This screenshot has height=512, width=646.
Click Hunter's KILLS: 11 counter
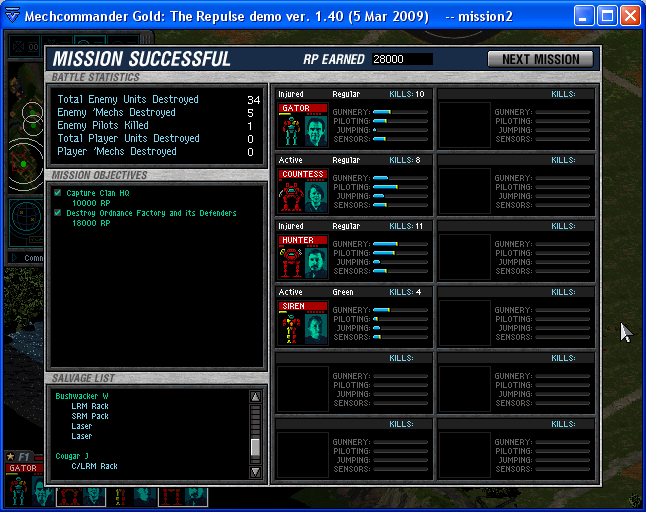pyautogui.click(x=406, y=226)
